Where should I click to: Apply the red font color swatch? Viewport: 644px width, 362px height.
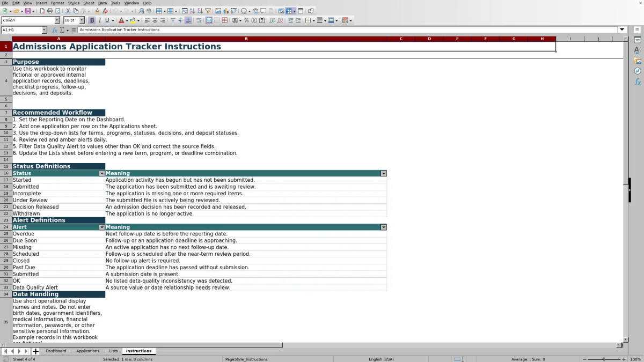[x=121, y=20]
